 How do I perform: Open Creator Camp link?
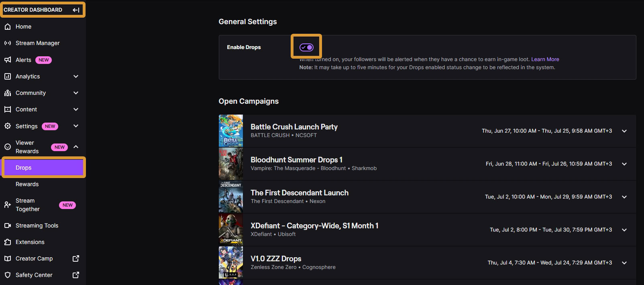click(43, 258)
